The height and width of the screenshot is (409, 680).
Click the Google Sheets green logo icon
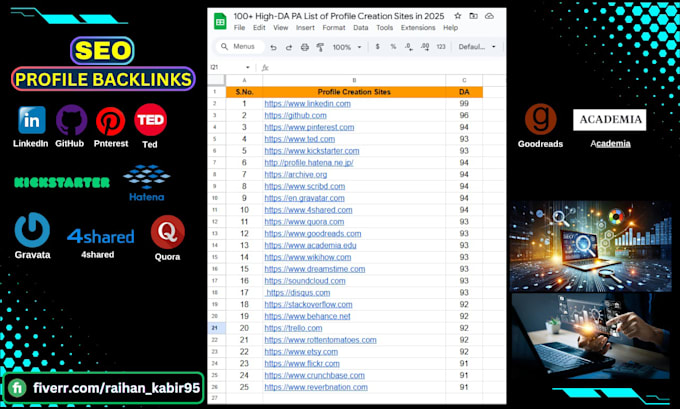coord(220,21)
